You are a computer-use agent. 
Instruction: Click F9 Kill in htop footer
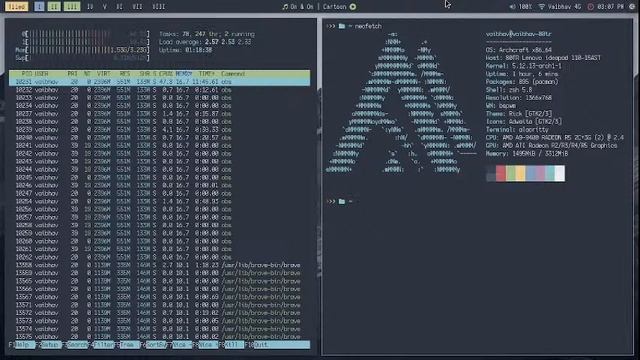232,345
